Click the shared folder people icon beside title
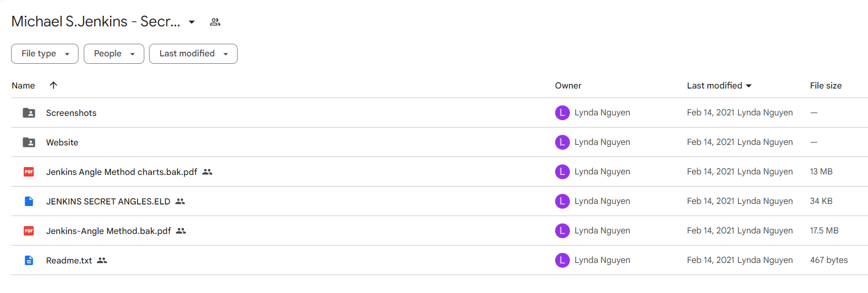The width and height of the screenshot is (868, 293). [x=215, y=22]
